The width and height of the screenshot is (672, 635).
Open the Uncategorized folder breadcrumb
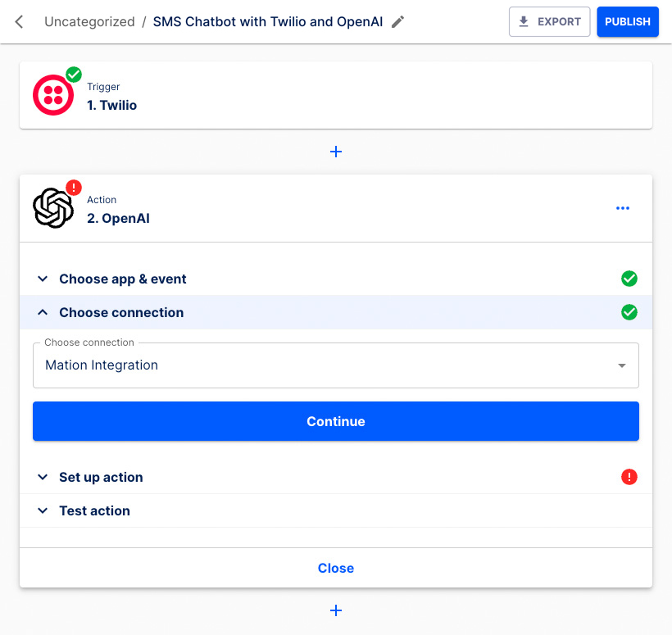[90, 22]
